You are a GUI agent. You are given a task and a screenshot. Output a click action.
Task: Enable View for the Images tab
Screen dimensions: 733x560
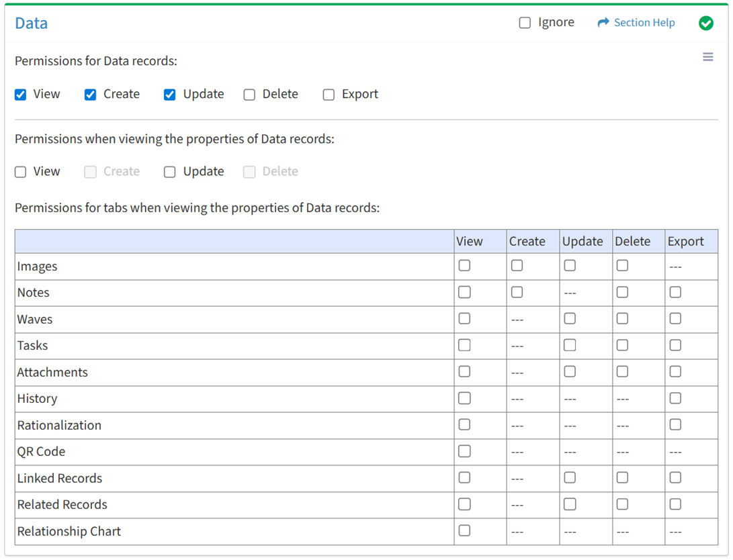click(464, 266)
